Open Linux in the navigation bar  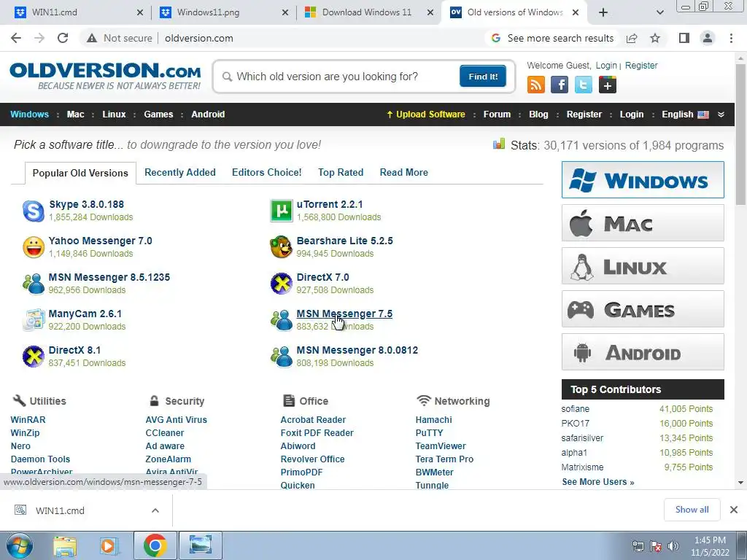[x=114, y=114]
